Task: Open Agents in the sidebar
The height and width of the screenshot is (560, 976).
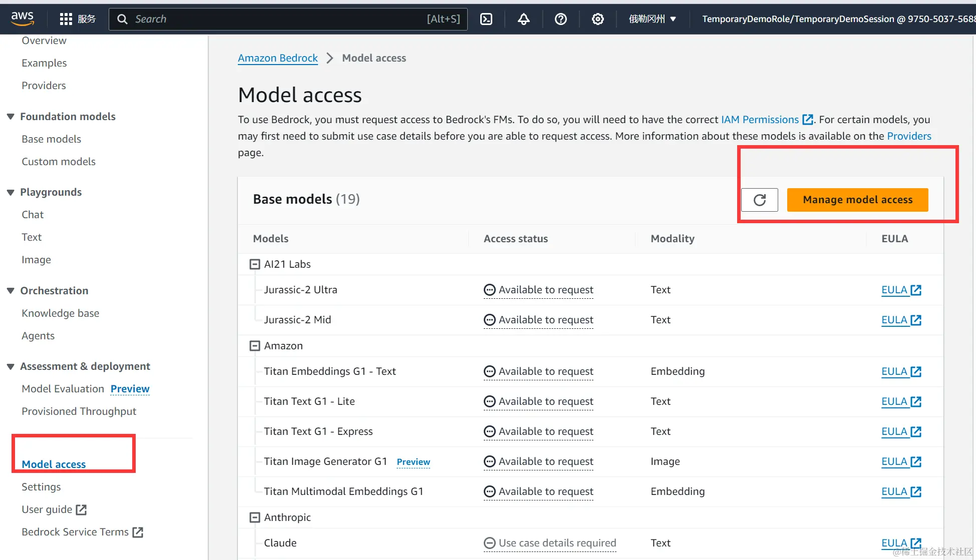Action: pos(38,336)
